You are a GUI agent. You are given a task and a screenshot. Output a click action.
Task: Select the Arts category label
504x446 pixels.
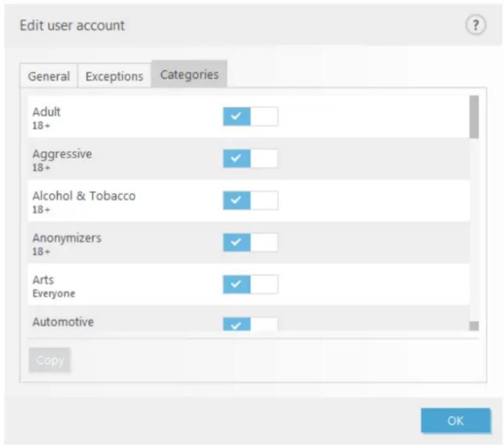coord(43,280)
